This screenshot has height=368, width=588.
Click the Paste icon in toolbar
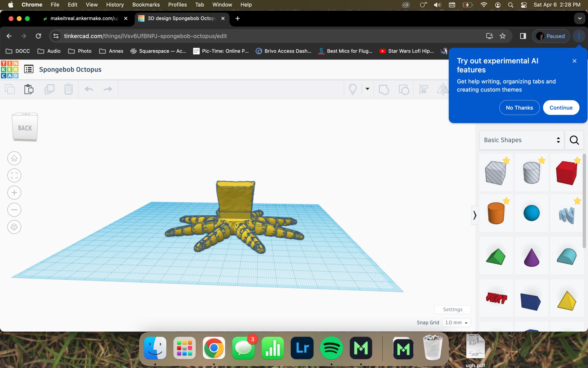[29, 89]
